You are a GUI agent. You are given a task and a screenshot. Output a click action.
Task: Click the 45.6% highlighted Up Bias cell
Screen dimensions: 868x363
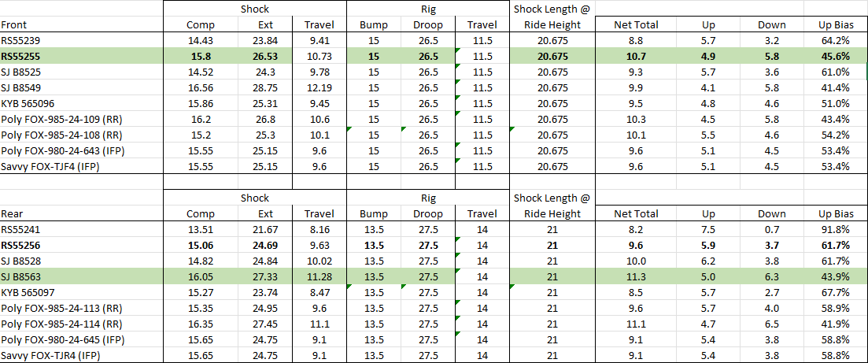[834, 56]
